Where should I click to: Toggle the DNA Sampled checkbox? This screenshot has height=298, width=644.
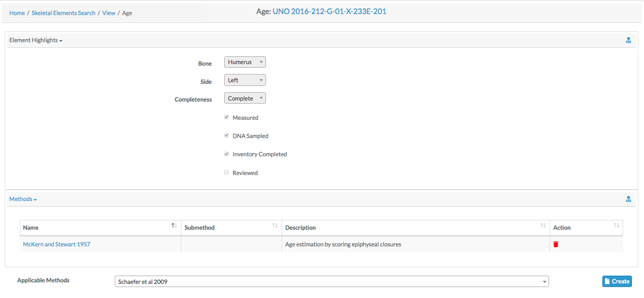click(x=227, y=135)
